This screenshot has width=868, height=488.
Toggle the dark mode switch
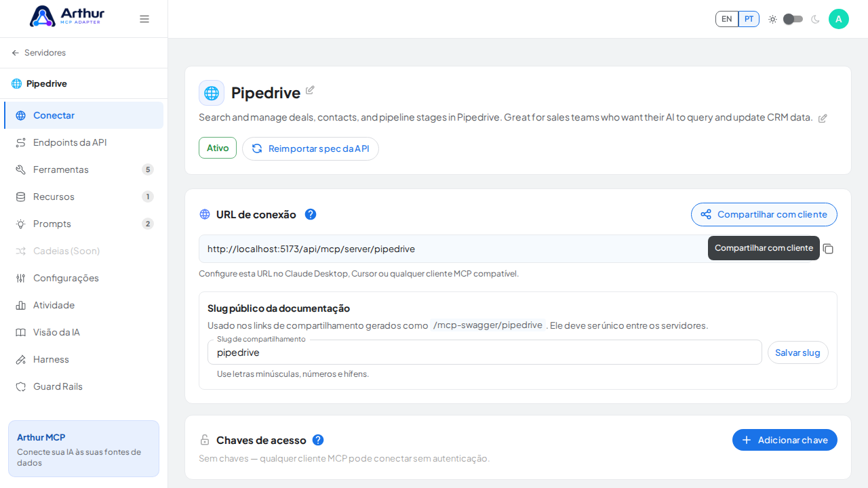click(793, 19)
